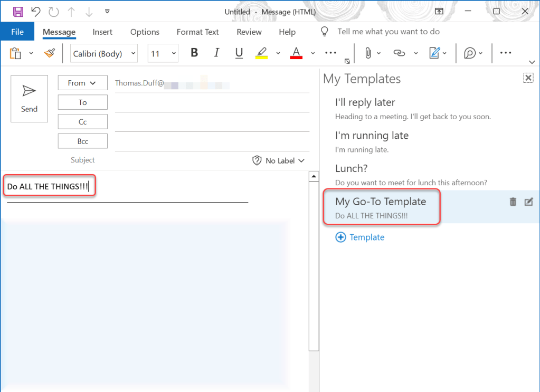Select the Format Painter brush icon
Image resolution: width=540 pixels, height=392 pixels.
[50, 53]
